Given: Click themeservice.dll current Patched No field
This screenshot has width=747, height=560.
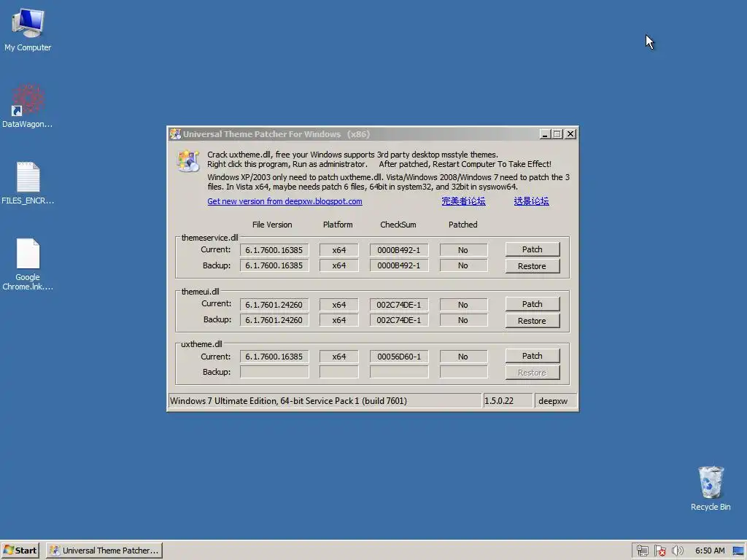Looking at the screenshot, I should pos(463,250).
